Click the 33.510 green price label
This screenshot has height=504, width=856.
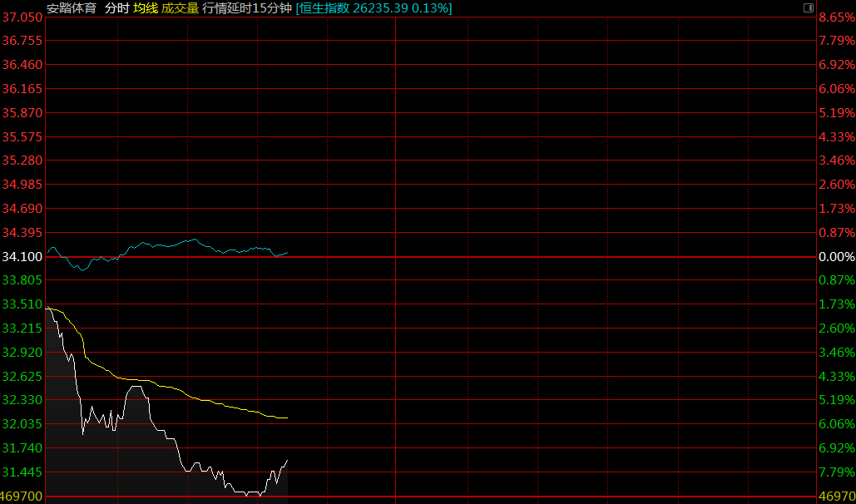click(x=22, y=304)
